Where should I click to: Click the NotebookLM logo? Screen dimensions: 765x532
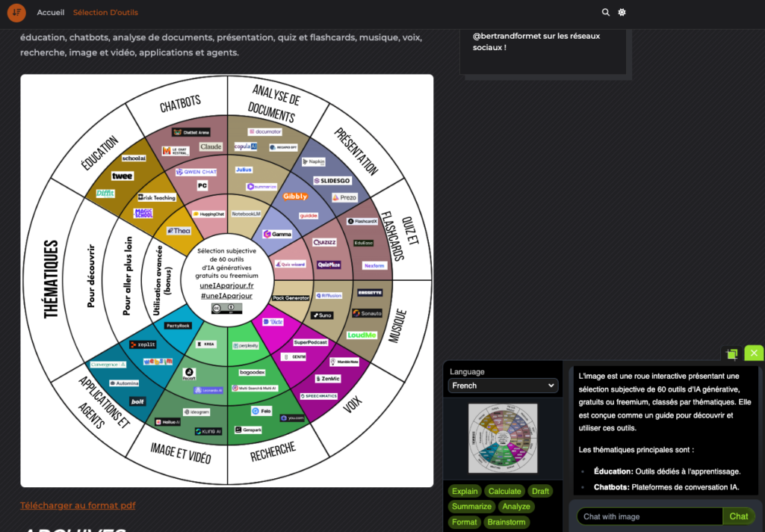247,214
